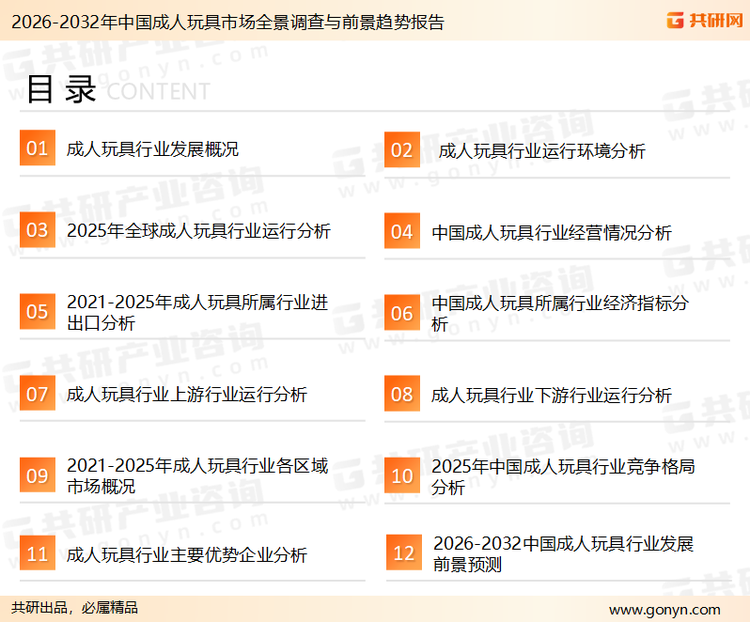Screen dimensions: 750x622
Task: Open 中国成人玩具行业经营情况分析 section
Action: point(551,232)
